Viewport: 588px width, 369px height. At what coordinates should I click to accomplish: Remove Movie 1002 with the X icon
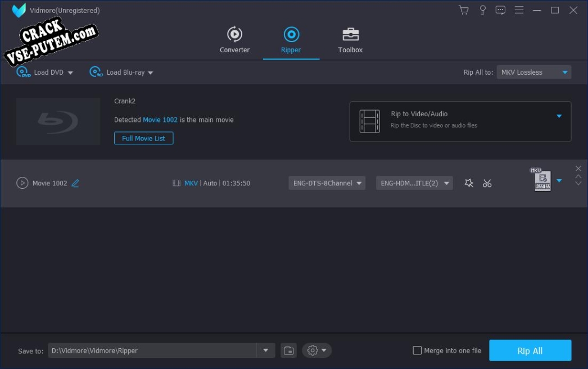click(x=578, y=168)
